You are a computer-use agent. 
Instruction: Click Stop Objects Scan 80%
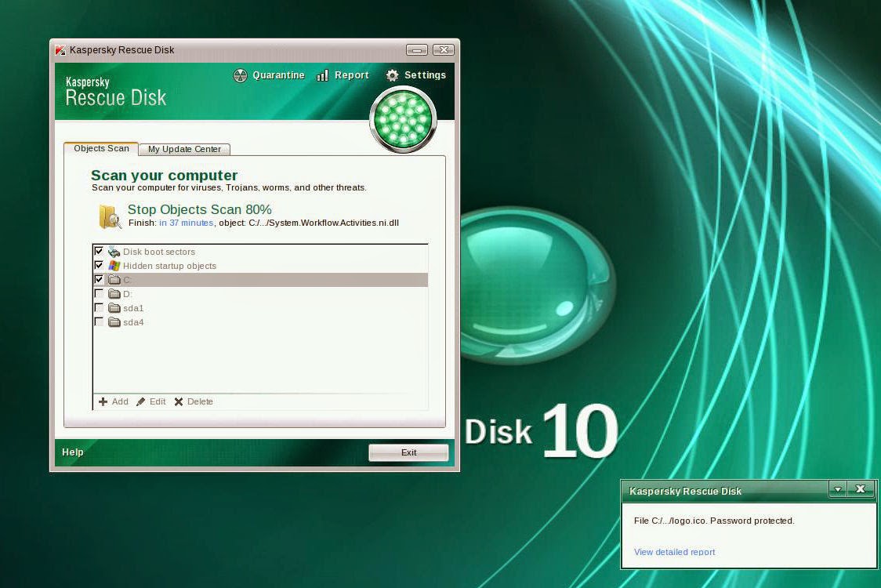(199, 209)
